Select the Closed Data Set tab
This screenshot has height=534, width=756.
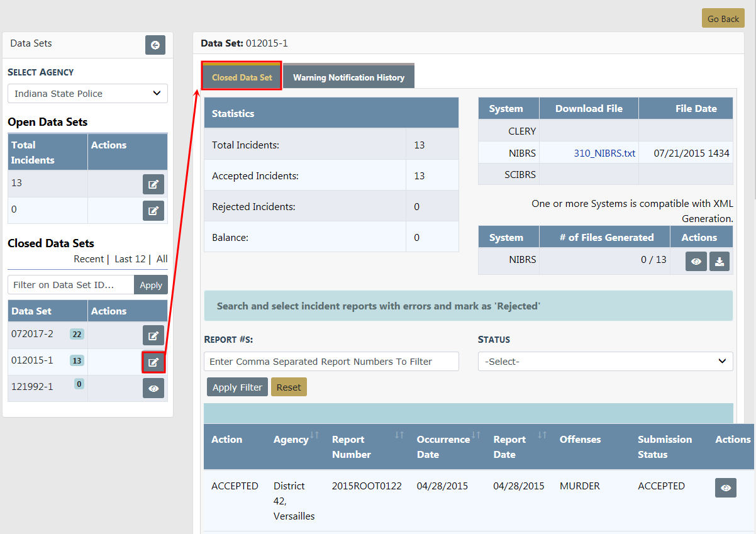(x=242, y=77)
